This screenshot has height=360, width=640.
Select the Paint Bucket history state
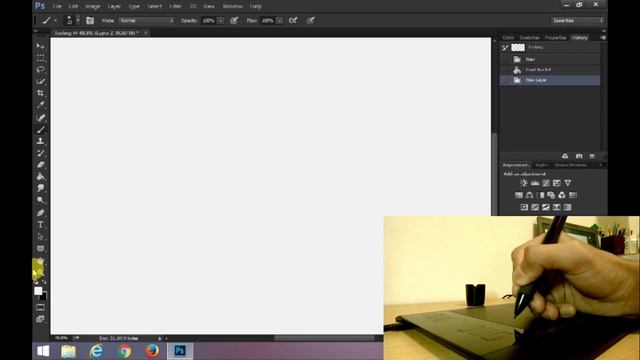550,70
